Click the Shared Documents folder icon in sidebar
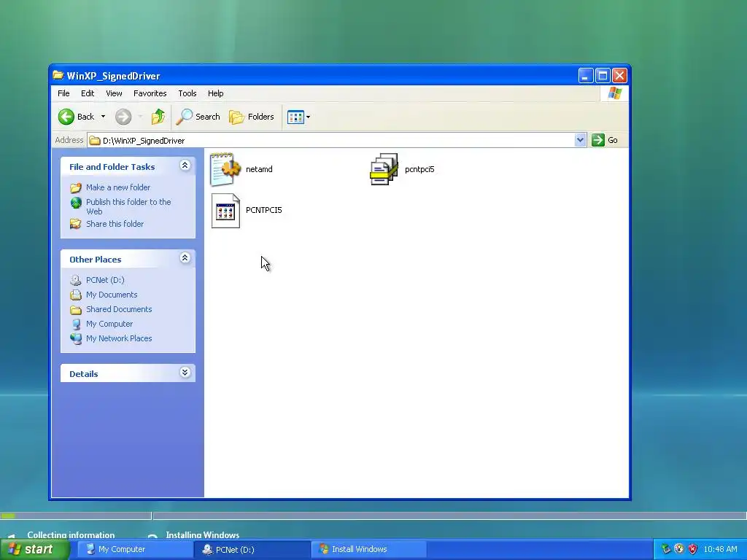The width and height of the screenshot is (747, 560). (76, 309)
